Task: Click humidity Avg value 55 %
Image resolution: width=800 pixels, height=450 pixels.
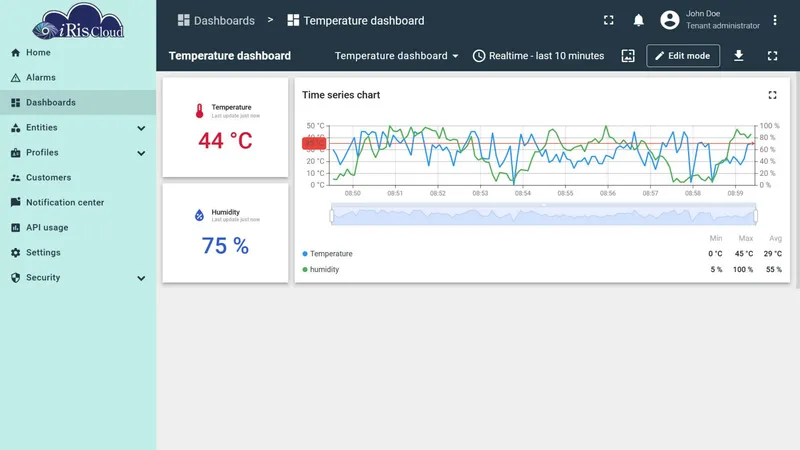Action: tap(773, 269)
